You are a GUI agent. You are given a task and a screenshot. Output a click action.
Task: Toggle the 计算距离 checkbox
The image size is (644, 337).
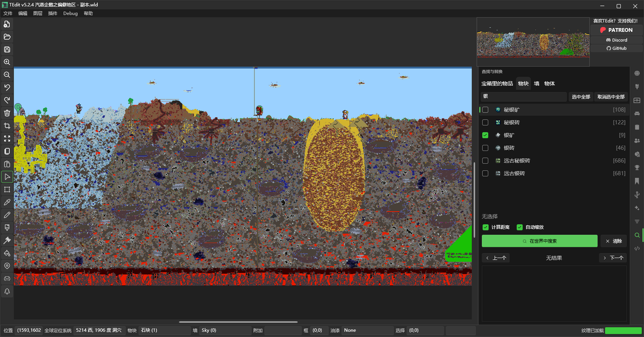pyautogui.click(x=486, y=227)
